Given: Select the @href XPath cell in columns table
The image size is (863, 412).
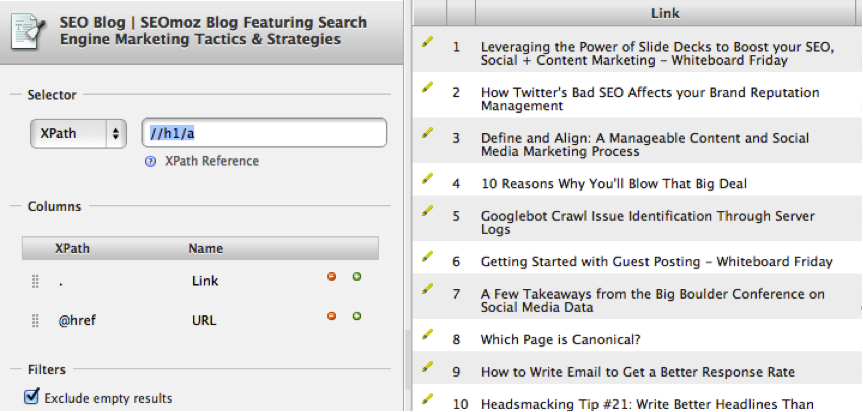Looking at the screenshot, I should coord(76,320).
